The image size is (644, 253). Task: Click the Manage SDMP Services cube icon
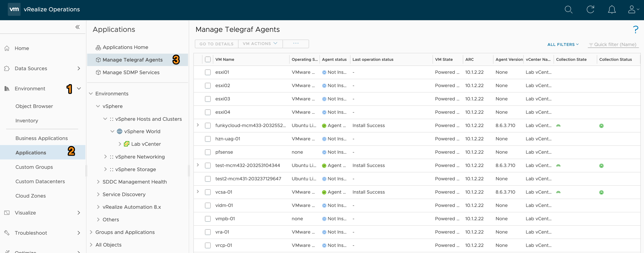98,73
